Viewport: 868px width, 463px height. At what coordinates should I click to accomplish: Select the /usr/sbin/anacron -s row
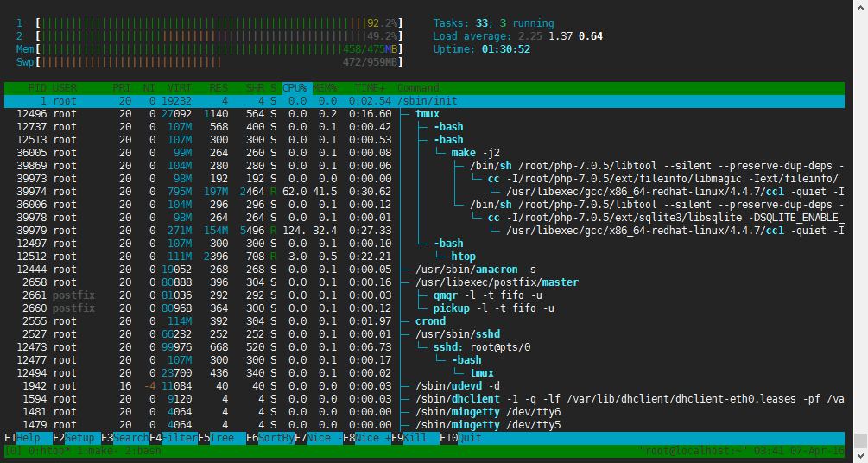(425, 270)
